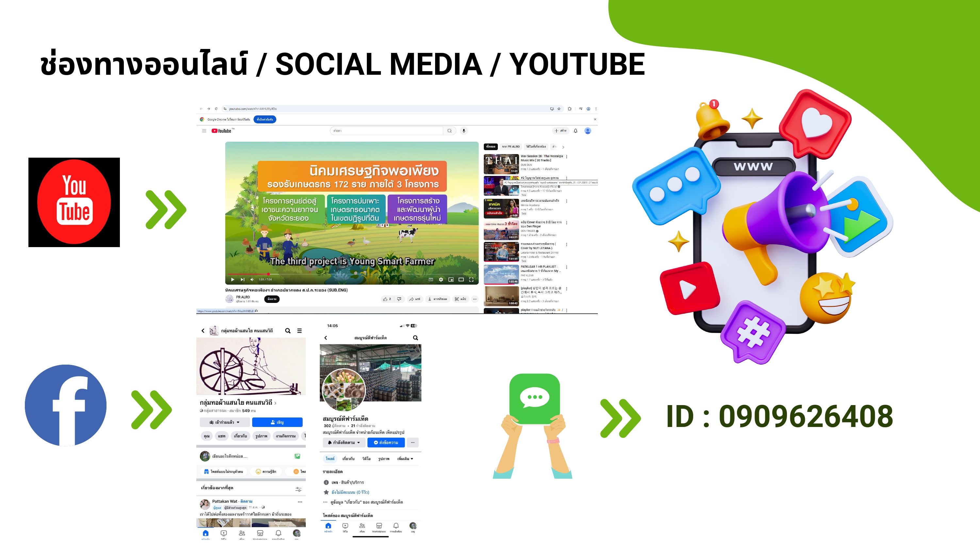Open video player settings gear

click(441, 279)
